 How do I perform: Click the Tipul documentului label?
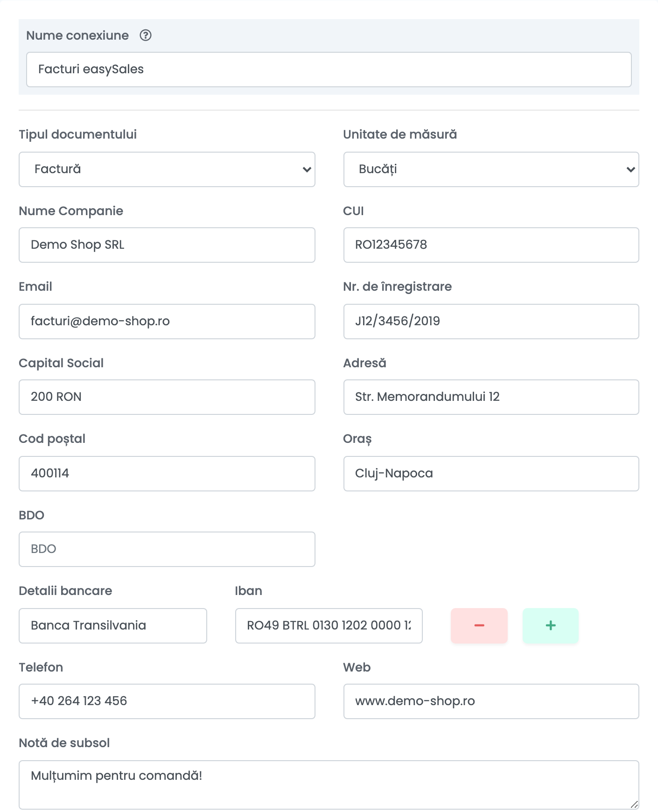coord(78,134)
